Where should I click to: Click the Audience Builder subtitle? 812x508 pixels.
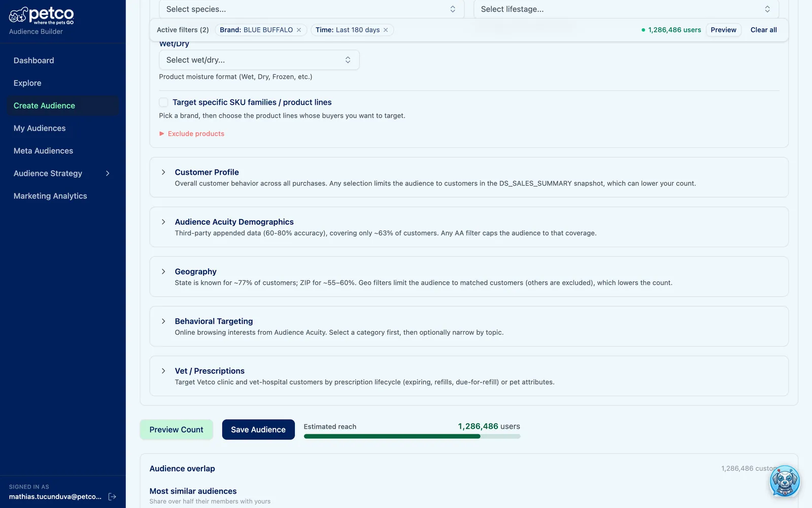36,31
